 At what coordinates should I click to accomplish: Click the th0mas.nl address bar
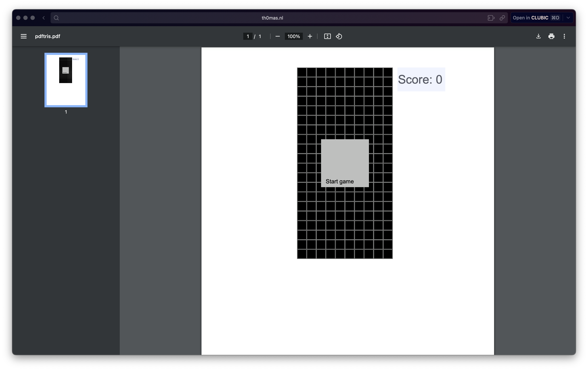[272, 18]
